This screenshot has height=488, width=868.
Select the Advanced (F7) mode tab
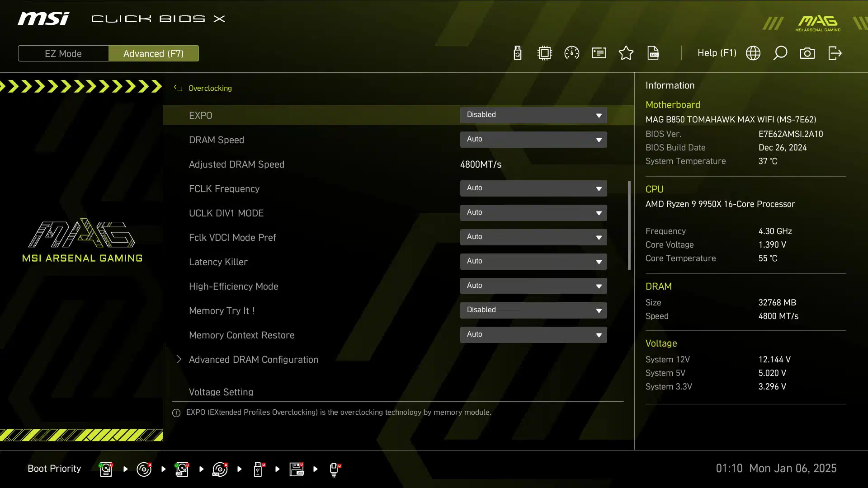[154, 53]
